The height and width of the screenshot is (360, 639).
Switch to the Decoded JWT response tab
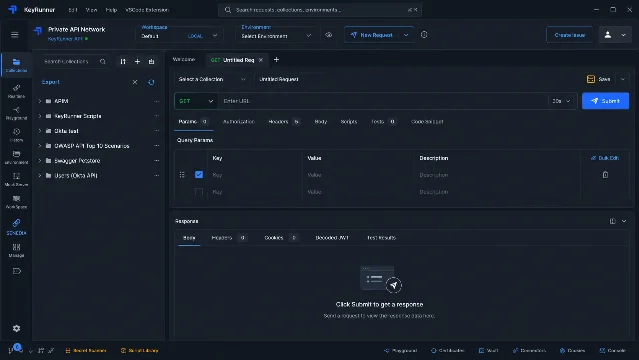(332, 238)
